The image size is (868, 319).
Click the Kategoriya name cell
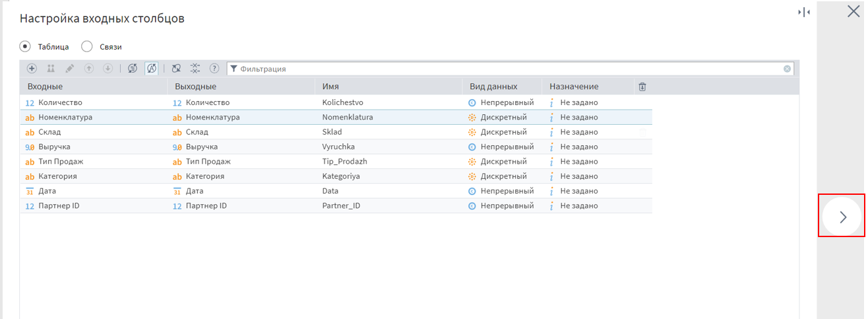341,176
